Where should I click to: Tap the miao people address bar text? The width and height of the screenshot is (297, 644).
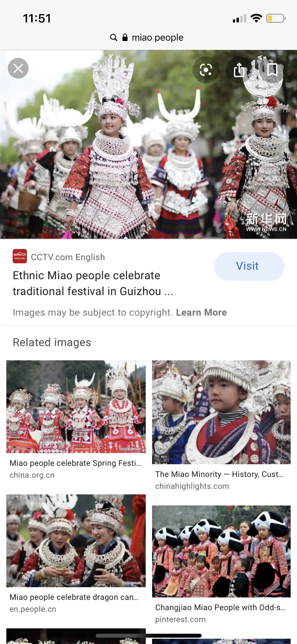[158, 37]
